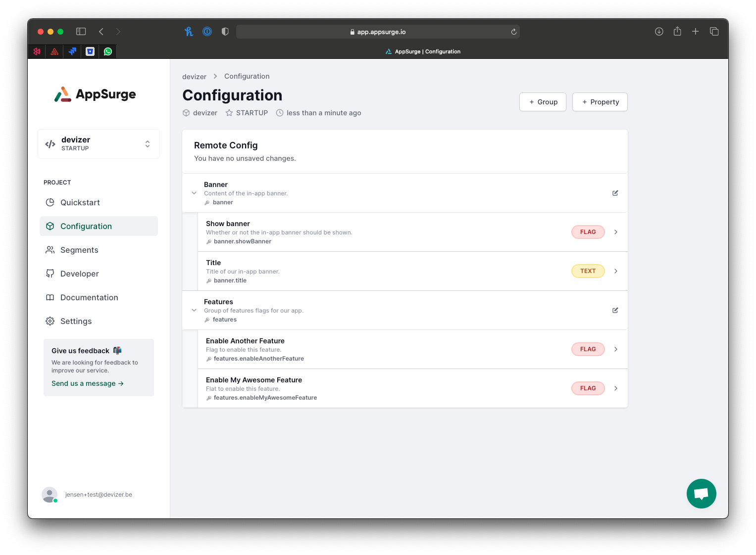Open Developer in the sidebar
The width and height of the screenshot is (756, 555).
coord(99,274)
